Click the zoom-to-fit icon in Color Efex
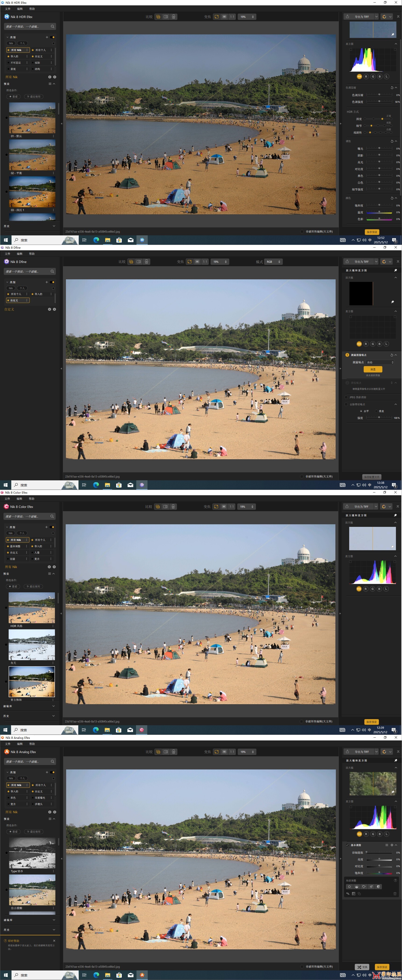This screenshot has height=980, width=402. pyautogui.click(x=216, y=507)
